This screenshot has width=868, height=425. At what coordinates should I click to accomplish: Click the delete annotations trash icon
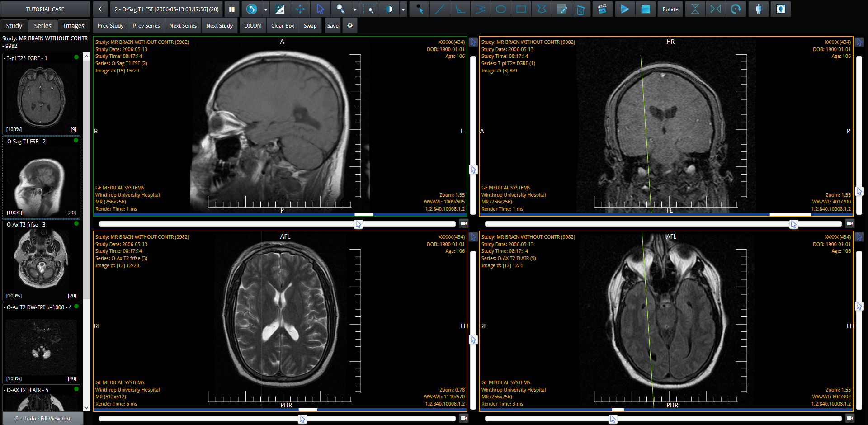pos(581,9)
